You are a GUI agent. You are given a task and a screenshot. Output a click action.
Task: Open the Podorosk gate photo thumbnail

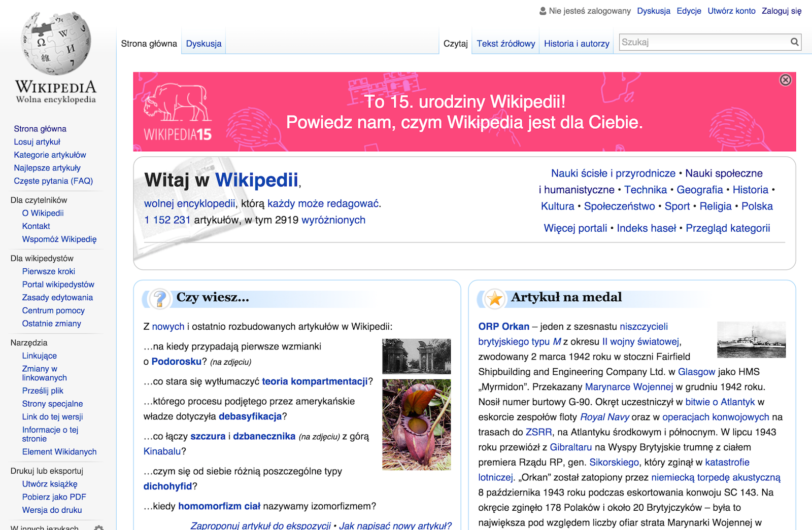(x=416, y=356)
